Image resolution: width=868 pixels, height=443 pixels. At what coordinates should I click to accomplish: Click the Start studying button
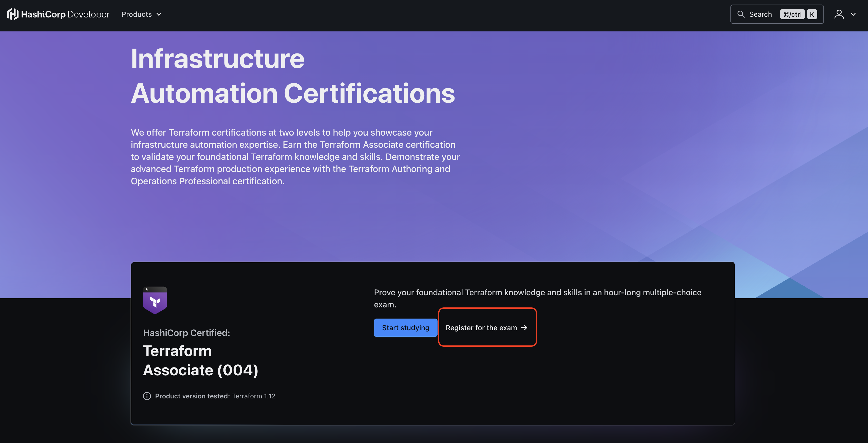click(x=405, y=327)
